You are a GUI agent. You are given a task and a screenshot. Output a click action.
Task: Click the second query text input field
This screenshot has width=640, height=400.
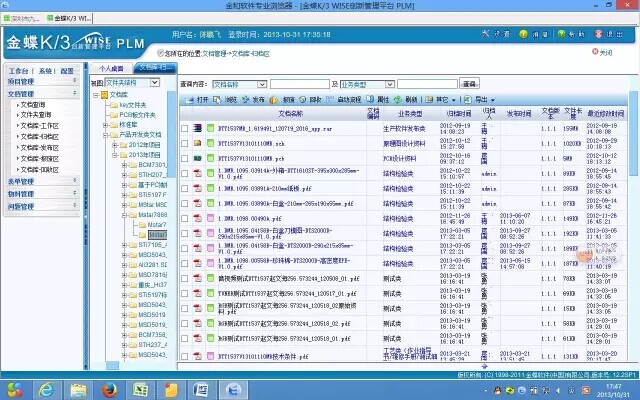(x=427, y=84)
